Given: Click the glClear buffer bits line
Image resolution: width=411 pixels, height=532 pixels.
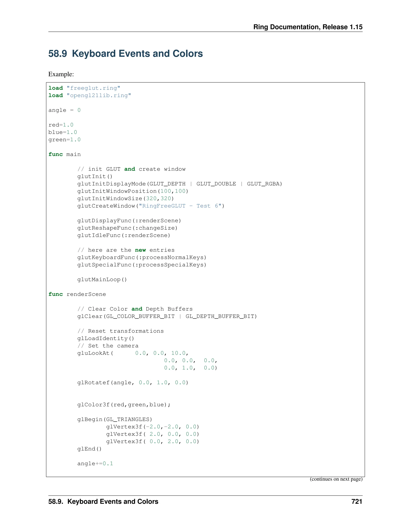Looking at the screenshot, I should pyautogui.click(x=167, y=316).
